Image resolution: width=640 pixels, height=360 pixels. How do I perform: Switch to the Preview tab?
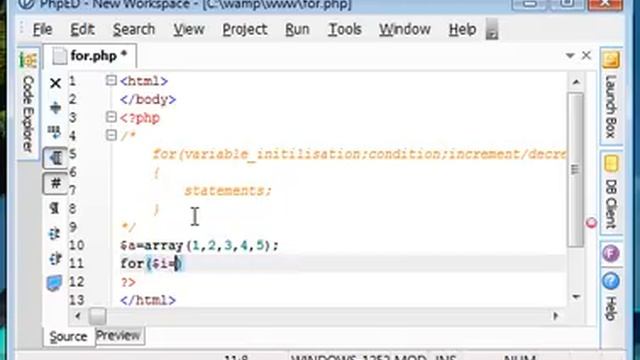click(x=119, y=336)
